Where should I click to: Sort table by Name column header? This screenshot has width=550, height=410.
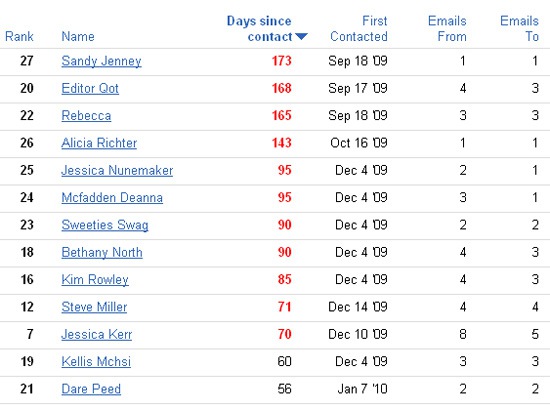tap(78, 36)
